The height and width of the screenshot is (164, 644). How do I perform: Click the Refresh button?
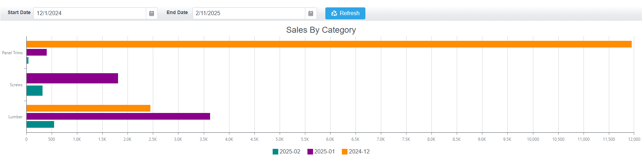(345, 13)
